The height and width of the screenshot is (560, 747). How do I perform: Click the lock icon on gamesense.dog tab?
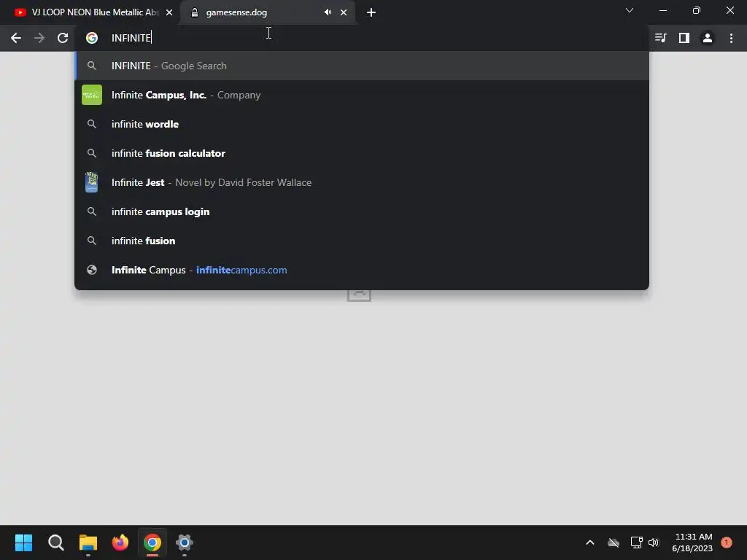click(194, 12)
